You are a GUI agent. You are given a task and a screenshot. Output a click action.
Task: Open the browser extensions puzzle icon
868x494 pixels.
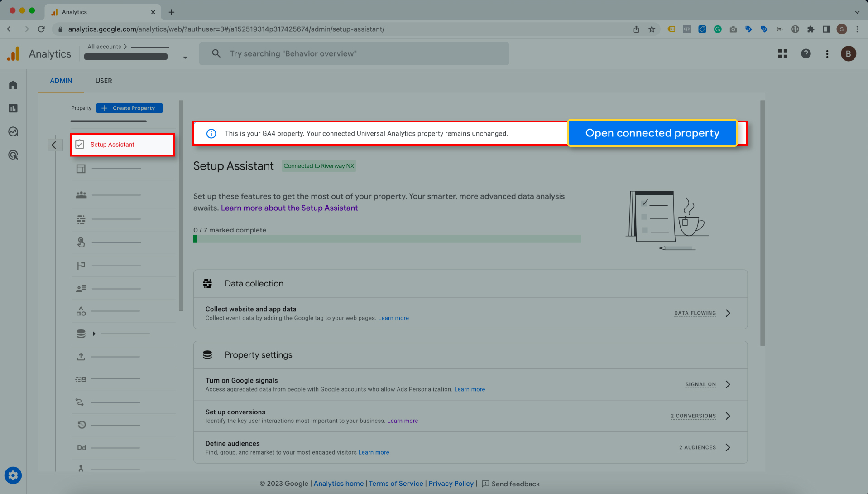810,29
